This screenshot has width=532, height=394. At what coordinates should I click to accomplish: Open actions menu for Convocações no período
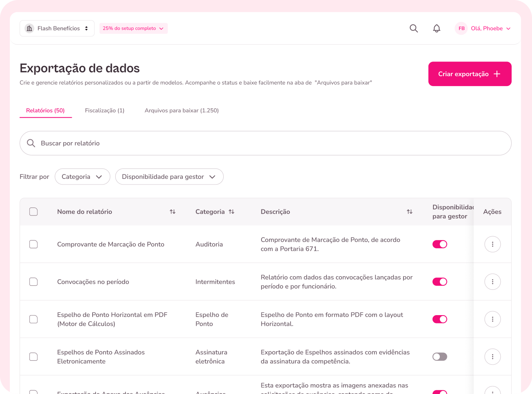[492, 282]
